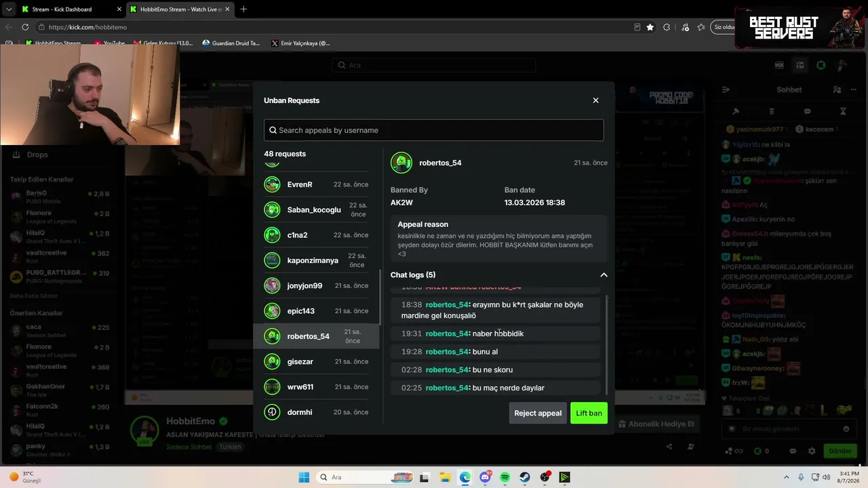Open clock and date in taskbar
868x488 pixels.
pyautogui.click(x=848, y=477)
